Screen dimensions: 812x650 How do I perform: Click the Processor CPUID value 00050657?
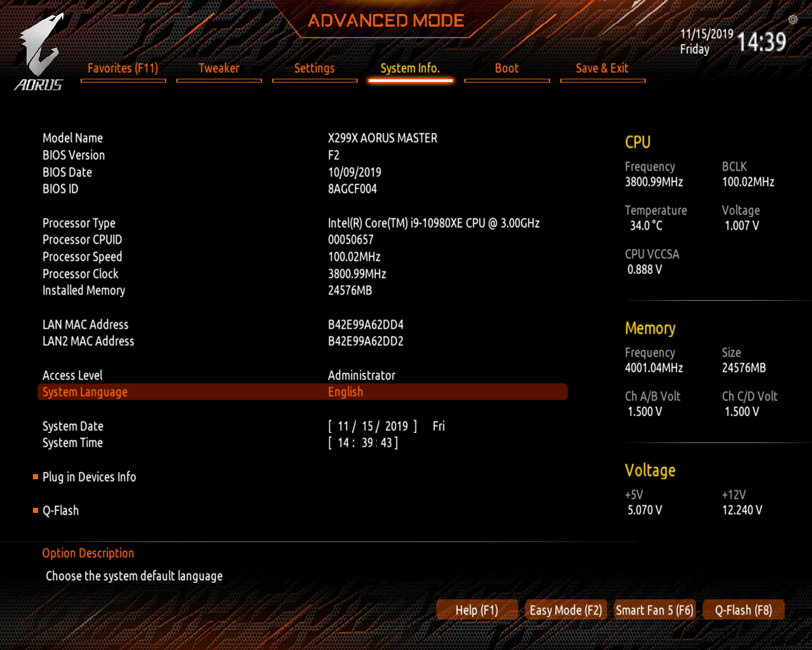pos(351,239)
